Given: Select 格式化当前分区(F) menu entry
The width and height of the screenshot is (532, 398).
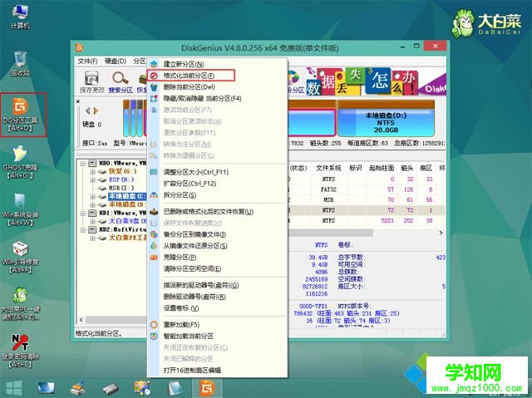Looking at the screenshot, I should (217, 76).
